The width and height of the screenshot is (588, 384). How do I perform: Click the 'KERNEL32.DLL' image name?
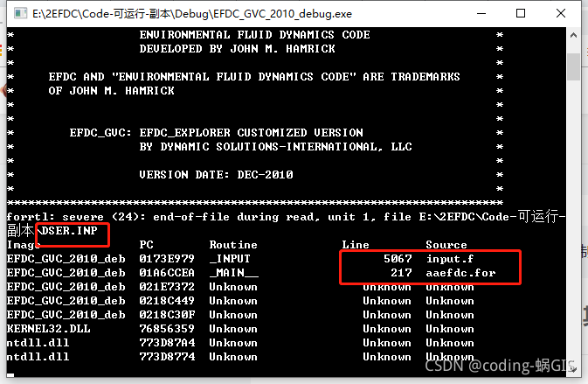48,328
